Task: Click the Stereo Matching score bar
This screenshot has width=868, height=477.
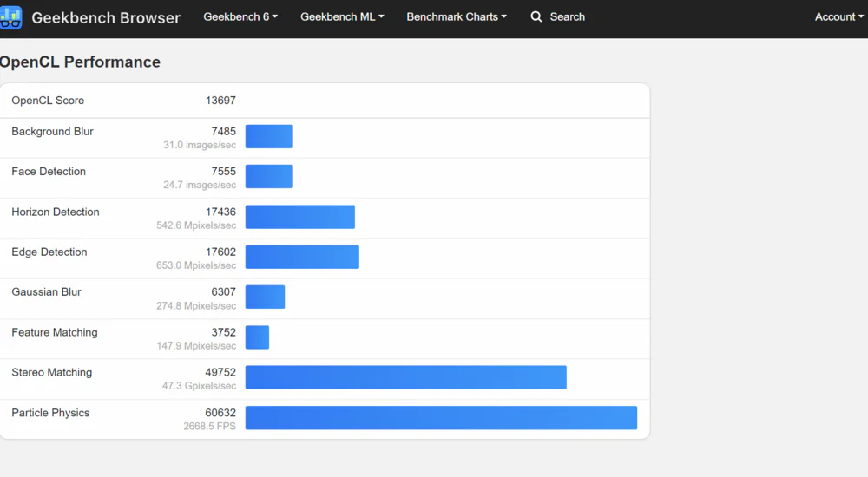Action: pyautogui.click(x=405, y=377)
